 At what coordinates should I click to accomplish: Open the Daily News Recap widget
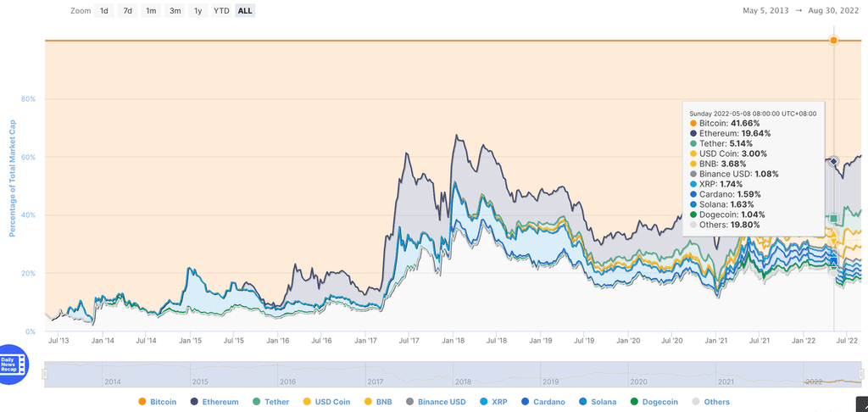[14, 365]
